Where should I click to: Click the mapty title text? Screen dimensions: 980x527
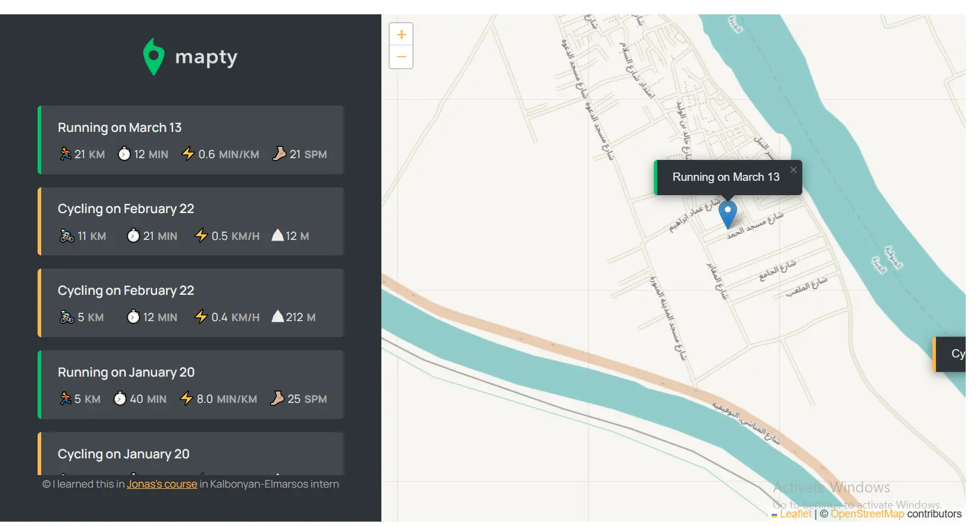[206, 57]
